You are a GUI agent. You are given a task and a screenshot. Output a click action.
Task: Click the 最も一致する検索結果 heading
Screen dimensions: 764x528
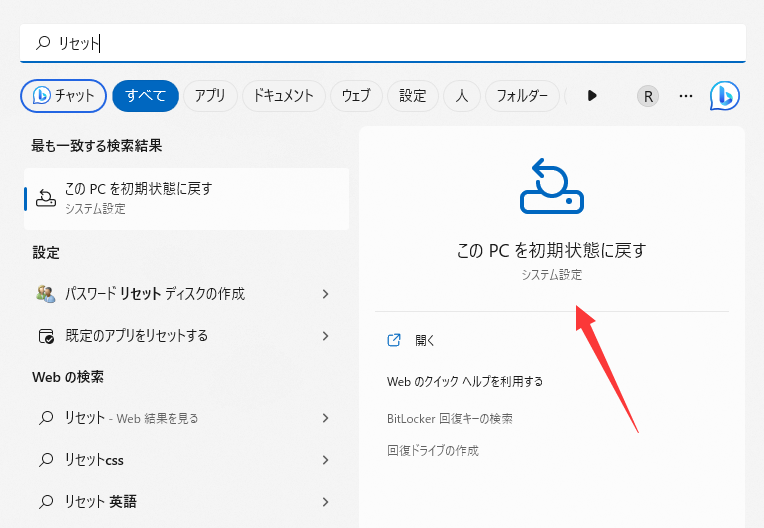[96, 146]
